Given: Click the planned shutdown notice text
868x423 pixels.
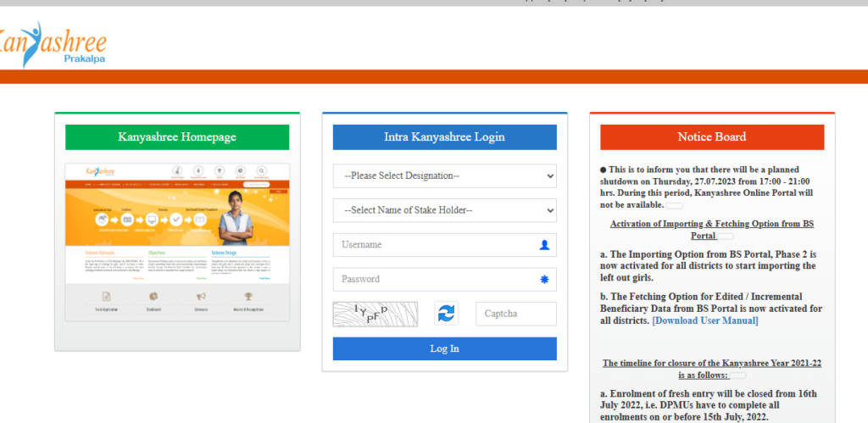Looking at the screenshot, I should (707, 187).
